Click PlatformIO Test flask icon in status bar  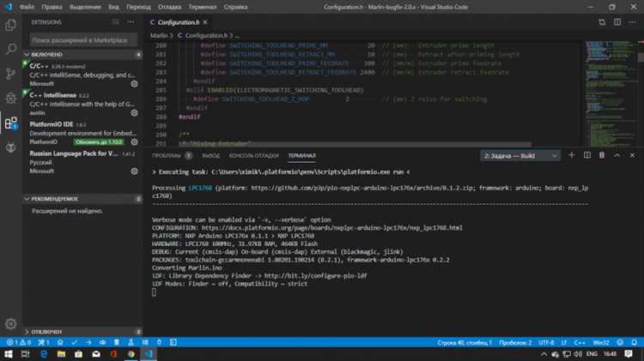coord(131,342)
